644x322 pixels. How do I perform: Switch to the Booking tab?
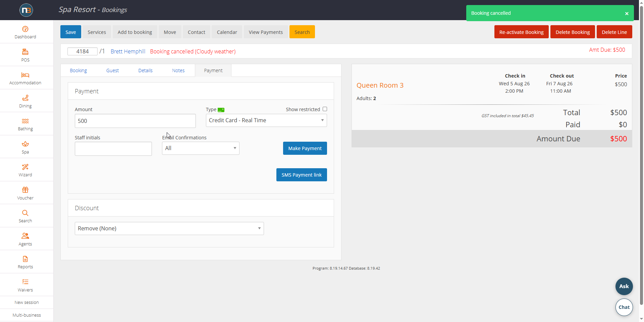click(78, 71)
